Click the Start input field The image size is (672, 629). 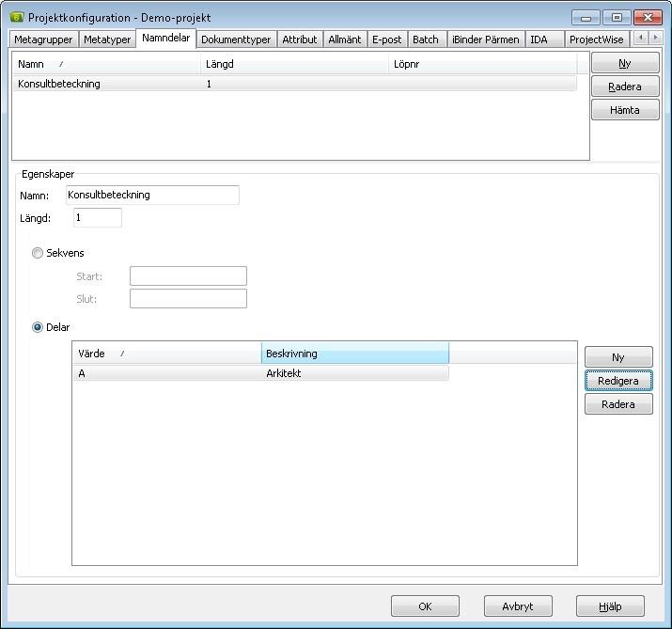coord(188,275)
